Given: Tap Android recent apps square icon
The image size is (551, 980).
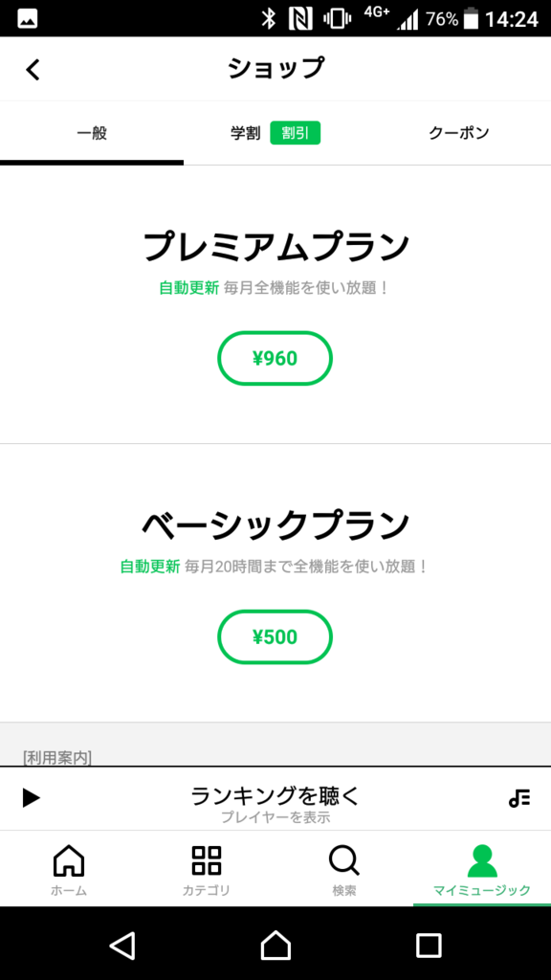Looking at the screenshot, I should click(x=429, y=946).
